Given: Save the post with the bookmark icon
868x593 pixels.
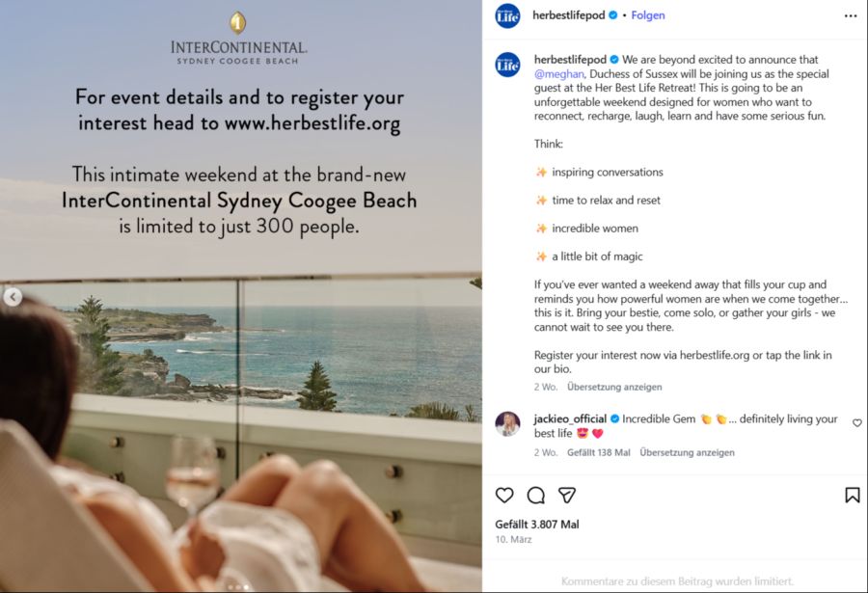Looking at the screenshot, I should [x=852, y=495].
